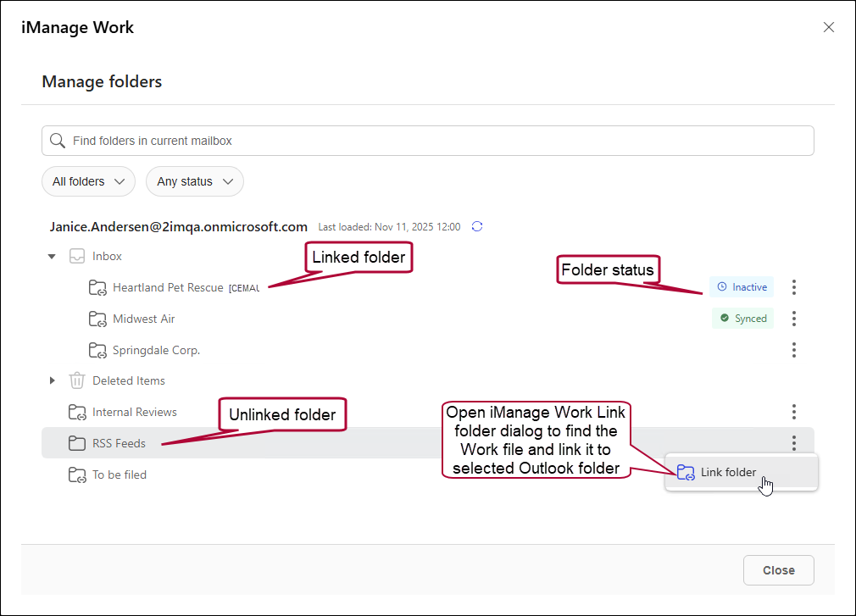Select the Internal Reviews folder name

point(134,412)
